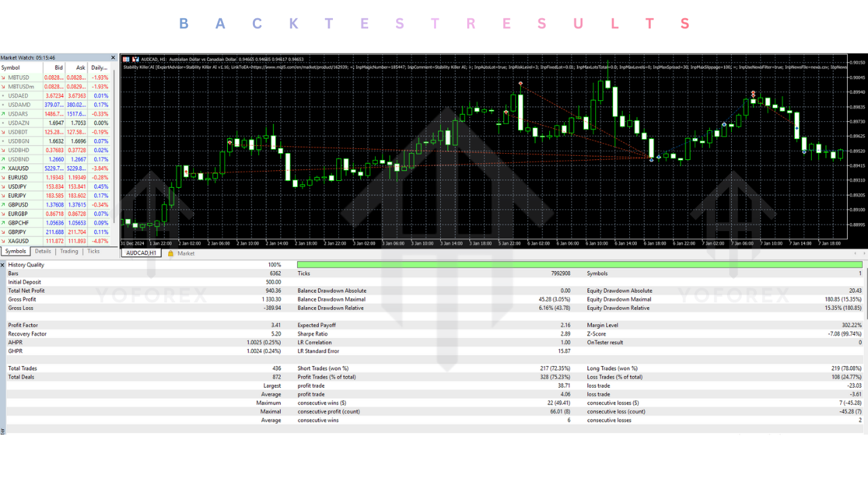Click the Daily column header

pyautogui.click(x=101, y=68)
